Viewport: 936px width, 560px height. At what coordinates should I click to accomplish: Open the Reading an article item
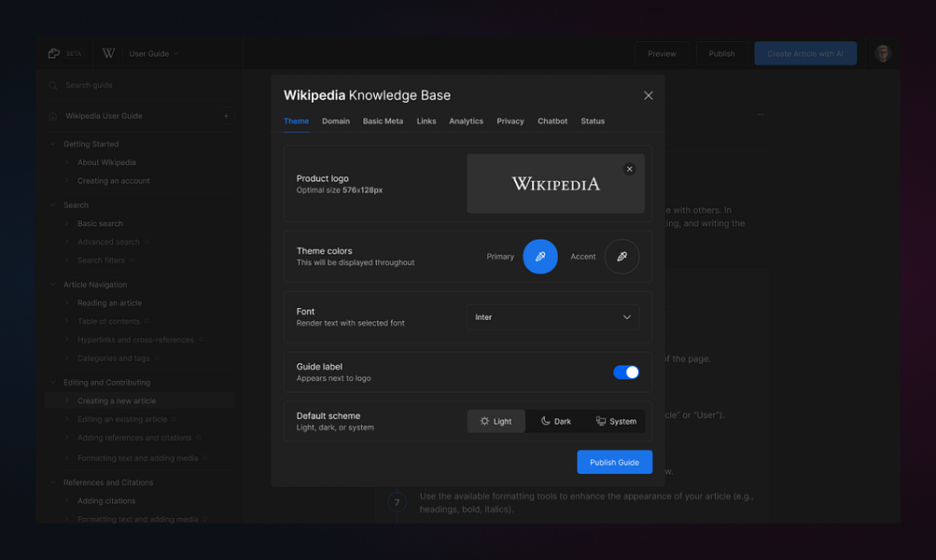[x=110, y=302]
